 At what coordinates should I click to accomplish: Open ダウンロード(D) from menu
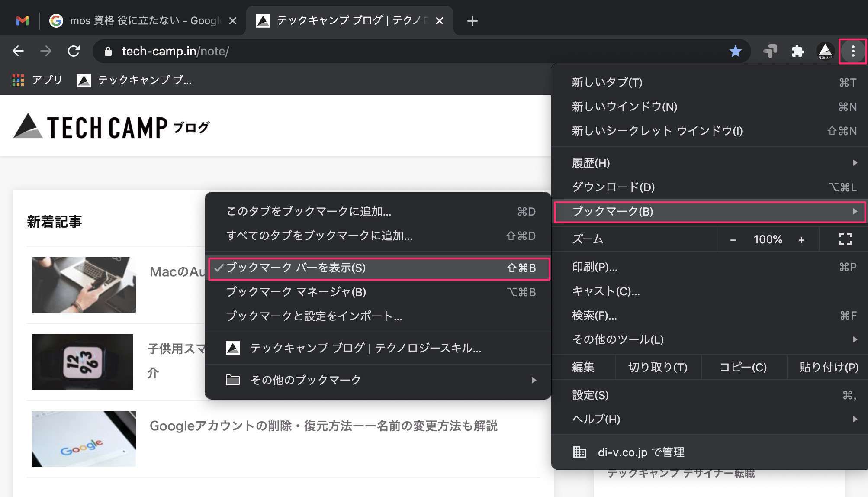[x=710, y=187]
